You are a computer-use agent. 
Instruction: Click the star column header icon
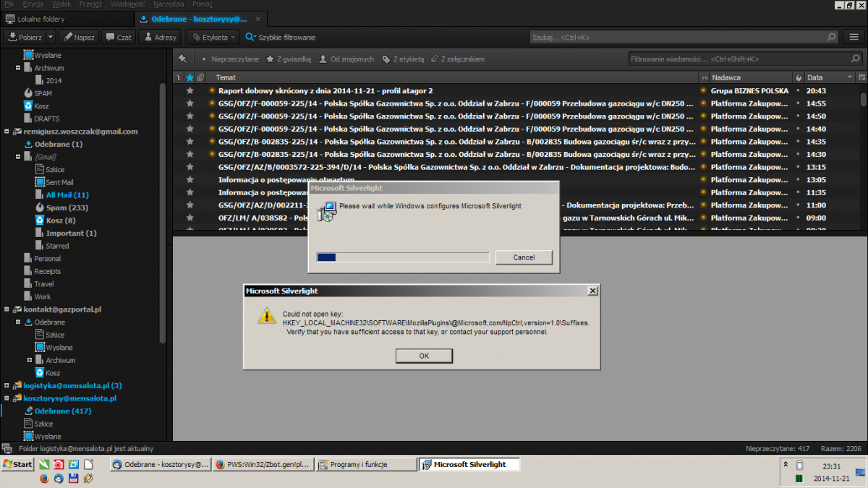[190, 77]
